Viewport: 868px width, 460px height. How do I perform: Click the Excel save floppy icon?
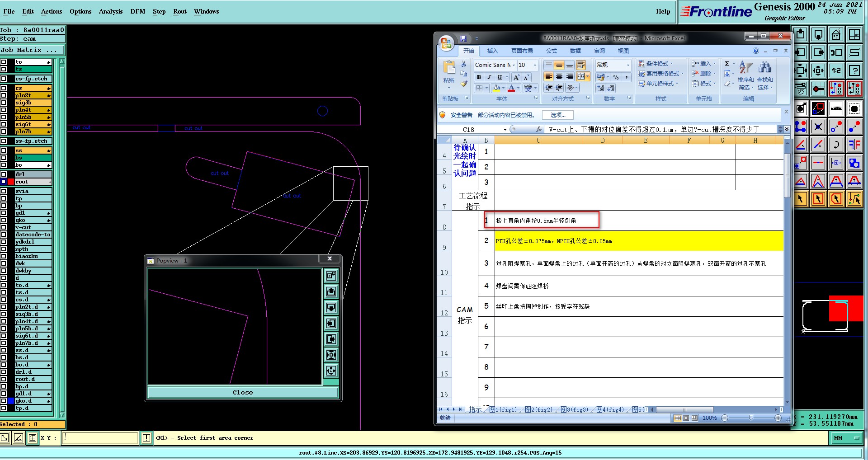[x=463, y=39]
